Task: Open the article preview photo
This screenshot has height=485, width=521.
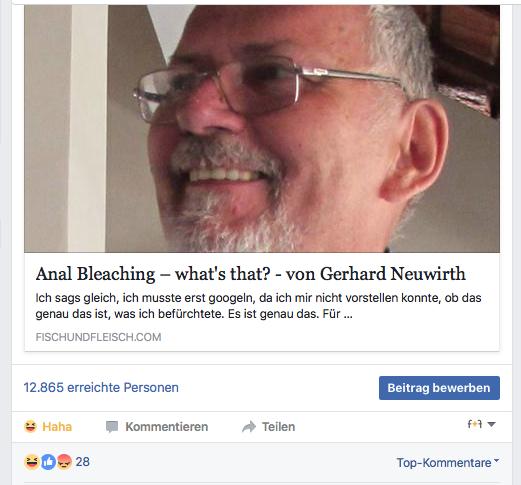Action: (x=262, y=129)
